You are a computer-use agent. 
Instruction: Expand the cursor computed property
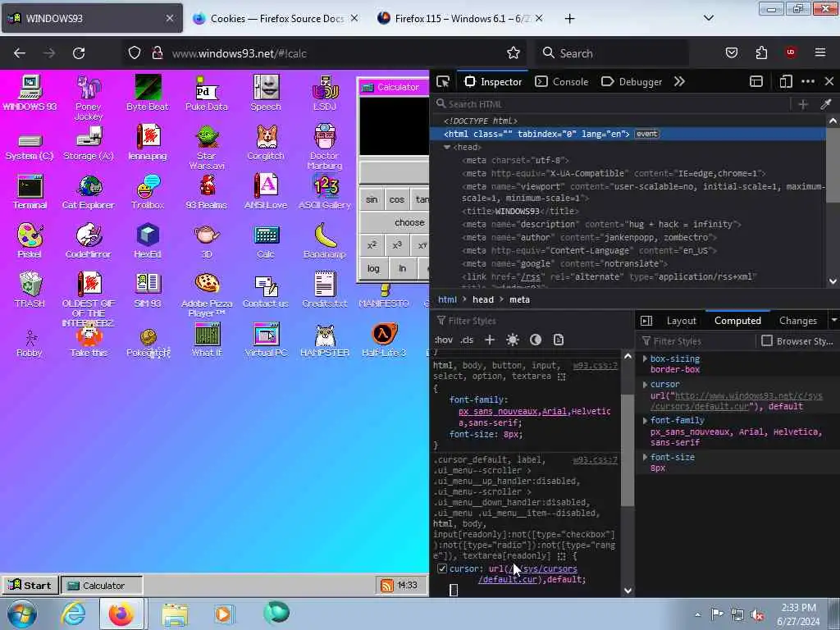click(x=645, y=384)
